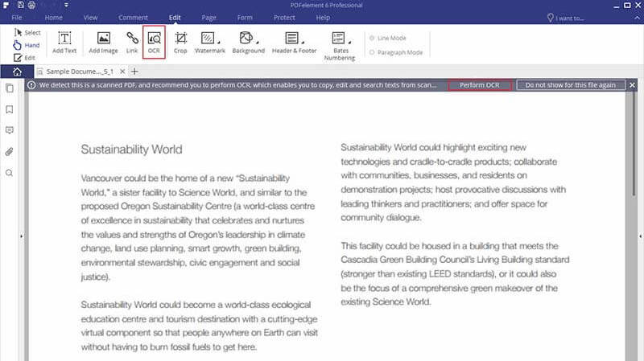Open the quick access toolbar dropdown
This screenshot has height=361, width=644.
point(66,6)
